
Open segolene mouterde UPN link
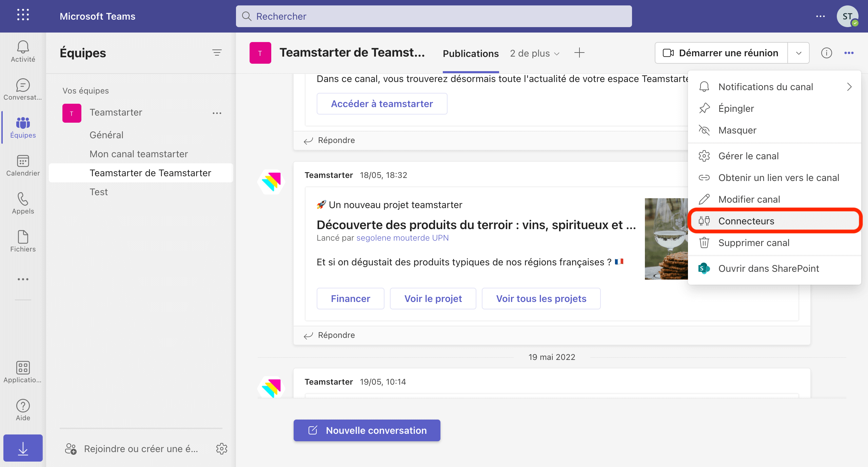402,238
